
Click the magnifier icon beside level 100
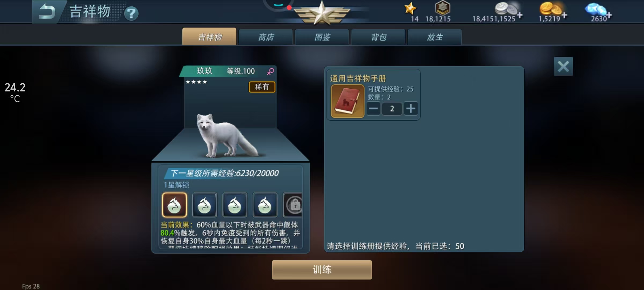click(x=270, y=71)
